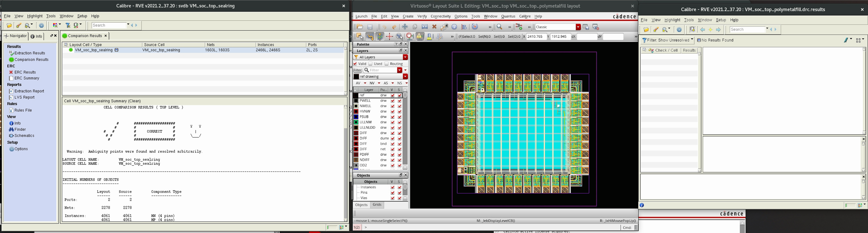This screenshot has height=233, width=868.
Task: Toggle Pins selectability in the Objects panel
Action: coord(400,193)
